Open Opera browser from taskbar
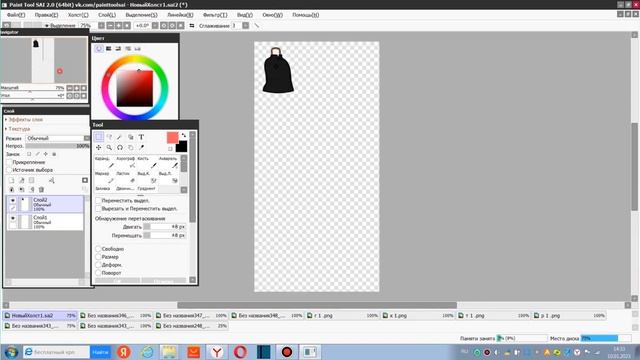Screen dimensions: 640x360 240,352
